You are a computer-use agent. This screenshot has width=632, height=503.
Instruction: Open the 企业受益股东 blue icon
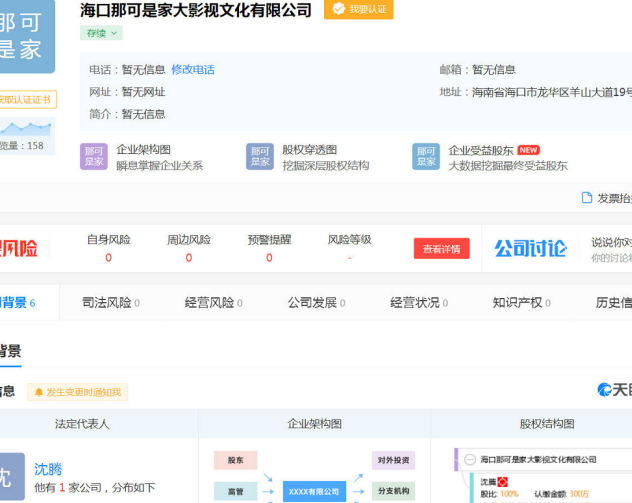426,156
